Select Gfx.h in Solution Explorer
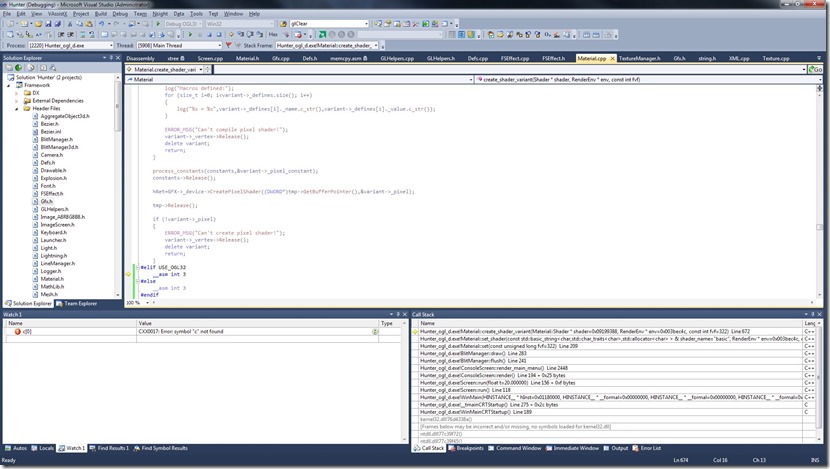Image resolution: width=830 pixels, height=469 pixels. pos(47,201)
